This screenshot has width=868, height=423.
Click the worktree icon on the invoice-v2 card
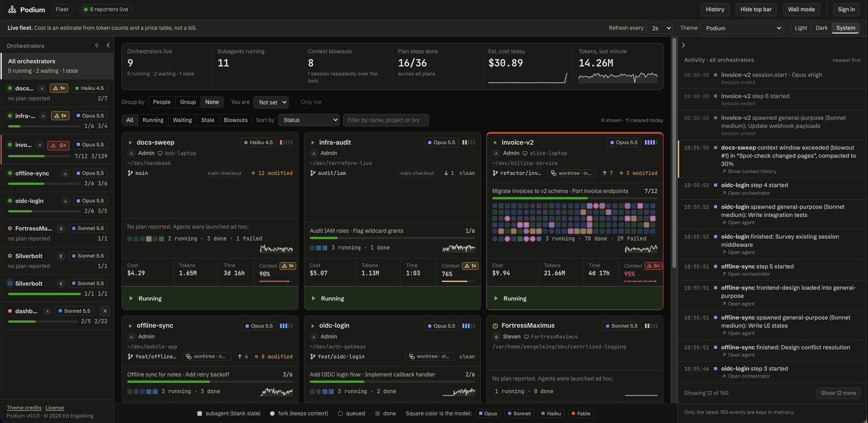[x=554, y=174]
